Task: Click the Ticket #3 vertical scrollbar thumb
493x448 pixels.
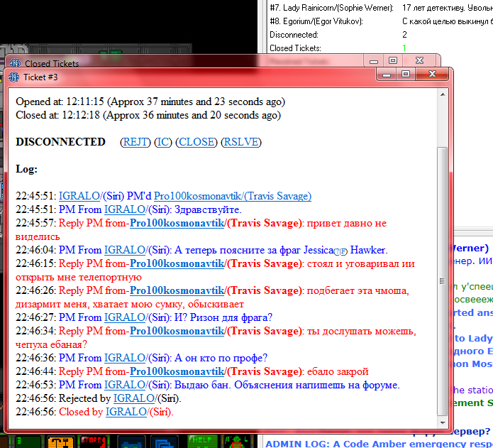Action: click(x=443, y=281)
